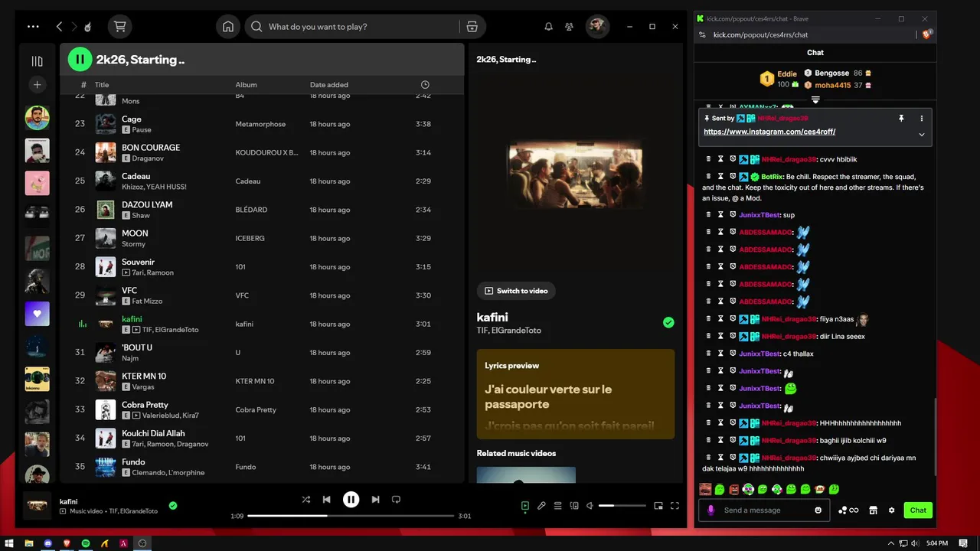Image resolution: width=980 pixels, height=551 pixels.
Task: Open the emoji picker in chat box
Action: tap(818, 510)
